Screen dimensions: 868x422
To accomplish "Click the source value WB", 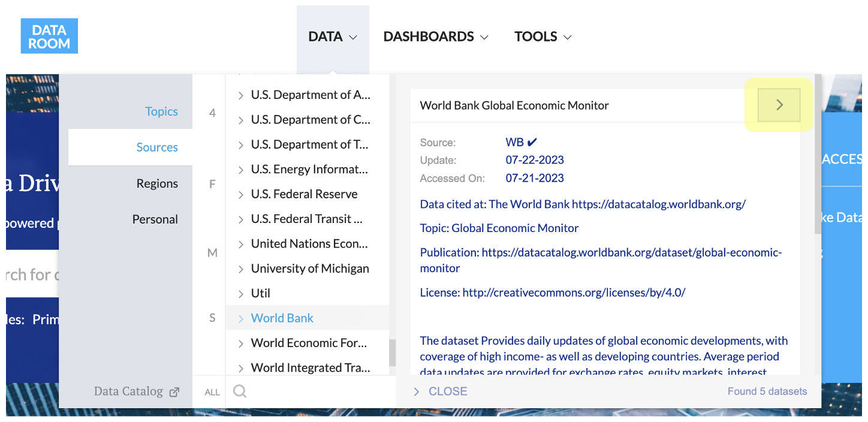I will (514, 143).
